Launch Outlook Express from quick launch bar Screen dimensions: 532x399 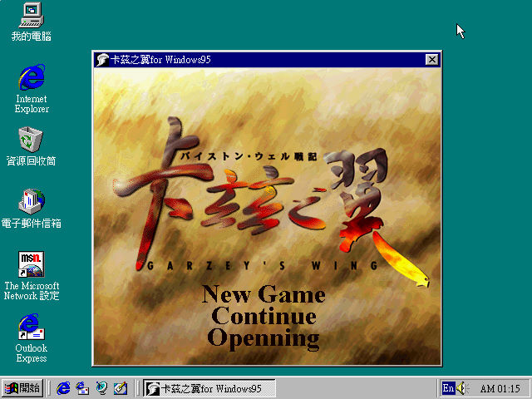tap(82, 388)
